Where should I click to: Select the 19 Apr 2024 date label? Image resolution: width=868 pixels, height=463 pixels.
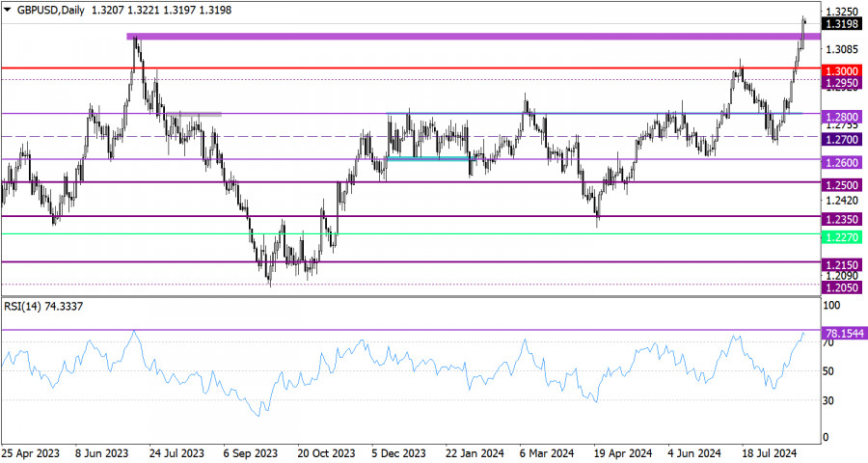point(623,453)
